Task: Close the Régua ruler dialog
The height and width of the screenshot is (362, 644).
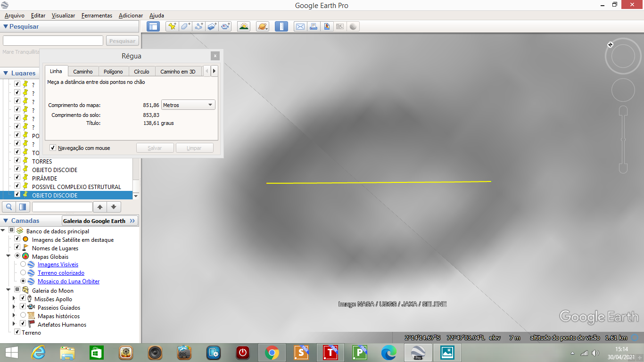Action: [x=215, y=56]
